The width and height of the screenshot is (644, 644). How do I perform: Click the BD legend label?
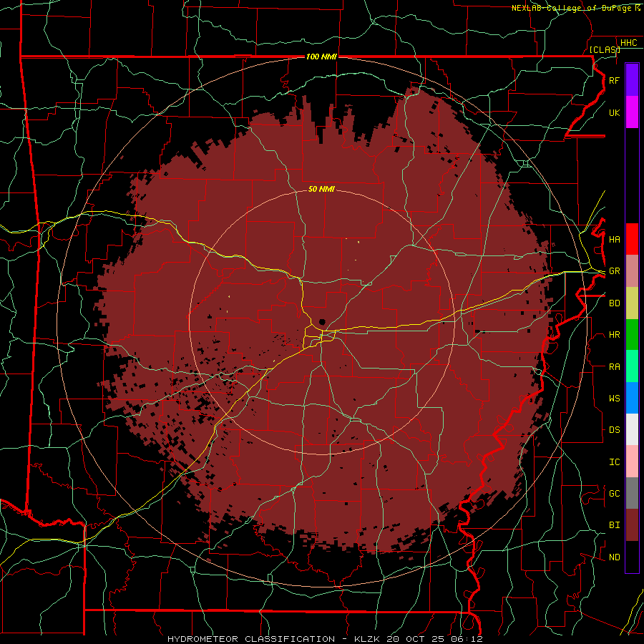tap(614, 303)
